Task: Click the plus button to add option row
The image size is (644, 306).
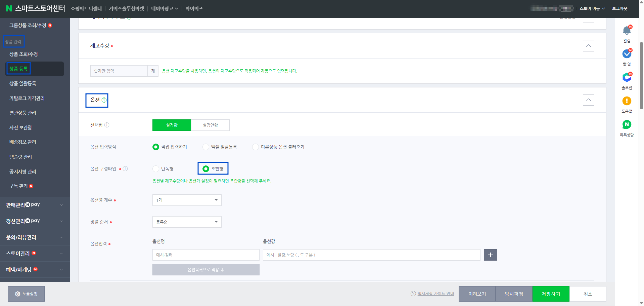Action: pyautogui.click(x=490, y=255)
